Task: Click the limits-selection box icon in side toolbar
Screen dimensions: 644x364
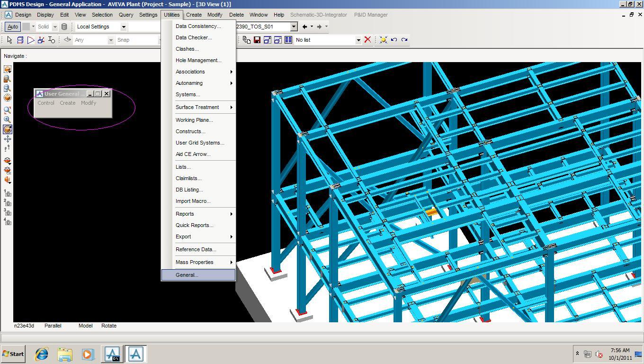Action: pos(8,69)
